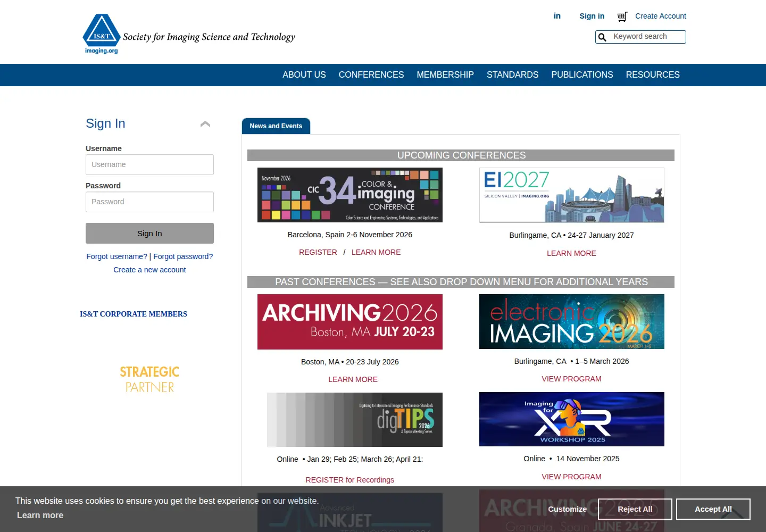Viewport: 766px width, 532px height.
Task: Open the ABOUT US menu
Action: tap(304, 75)
